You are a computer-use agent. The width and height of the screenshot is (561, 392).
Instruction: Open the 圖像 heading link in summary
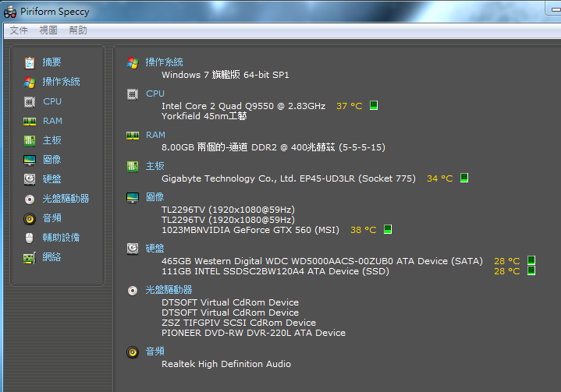(155, 197)
